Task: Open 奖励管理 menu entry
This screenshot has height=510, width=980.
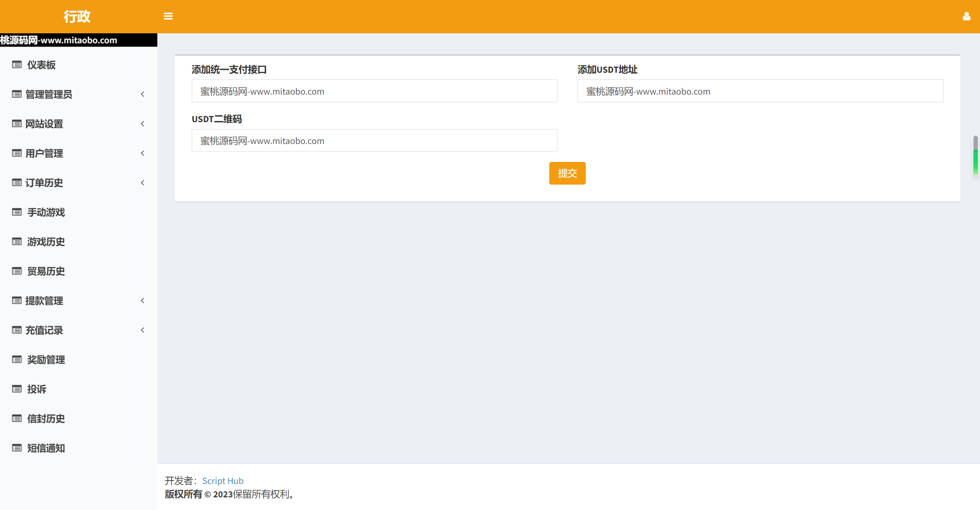Action: point(78,360)
